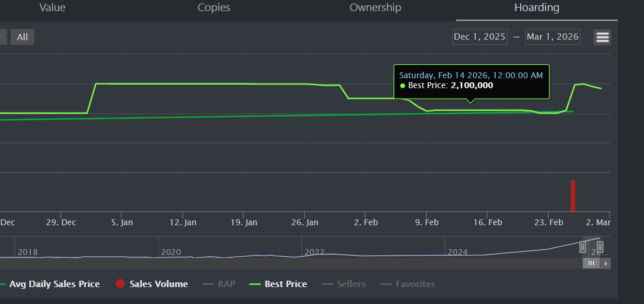Image resolution: width=644 pixels, height=304 pixels.
Task: Show the Sellers series
Action: pyautogui.click(x=351, y=284)
